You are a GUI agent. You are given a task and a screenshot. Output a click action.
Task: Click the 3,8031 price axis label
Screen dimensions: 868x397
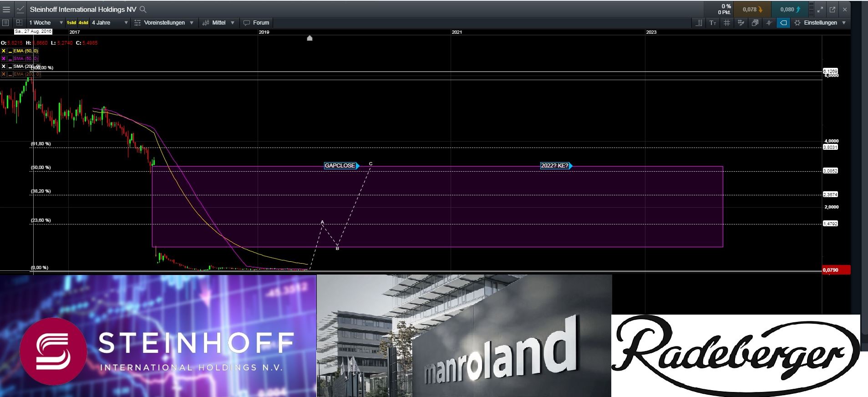point(830,148)
